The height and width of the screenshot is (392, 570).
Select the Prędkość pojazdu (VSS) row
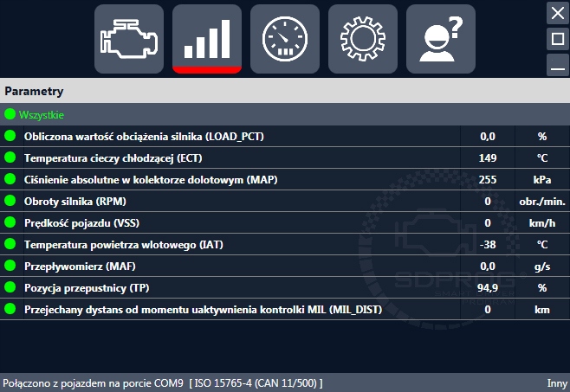pos(285,222)
